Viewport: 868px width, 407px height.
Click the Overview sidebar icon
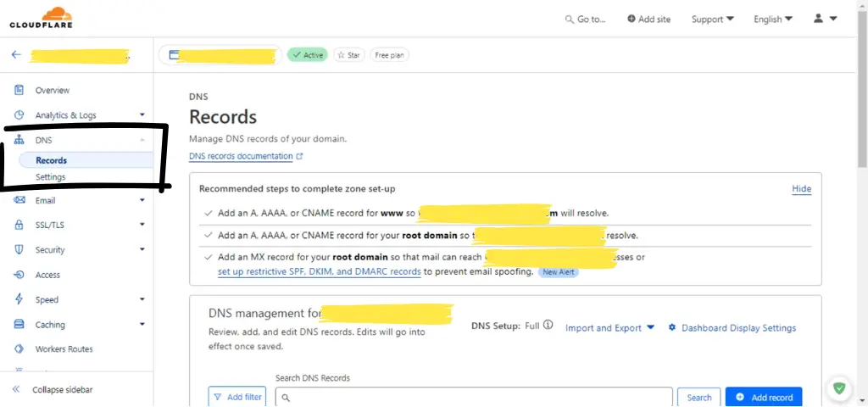pos(19,90)
